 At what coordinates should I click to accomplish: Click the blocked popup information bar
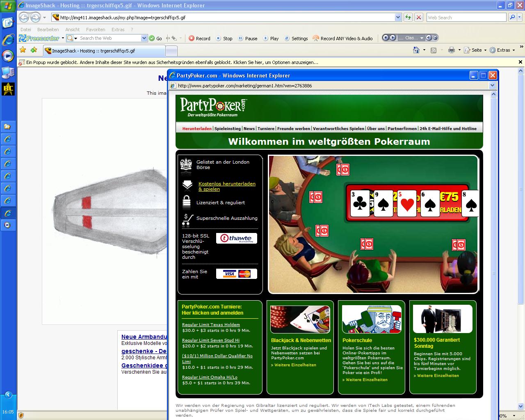(172, 62)
